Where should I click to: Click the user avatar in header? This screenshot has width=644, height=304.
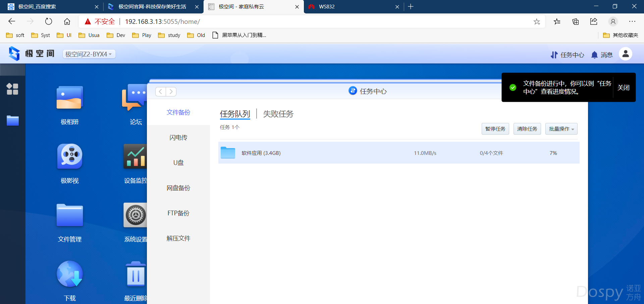(626, 54)
